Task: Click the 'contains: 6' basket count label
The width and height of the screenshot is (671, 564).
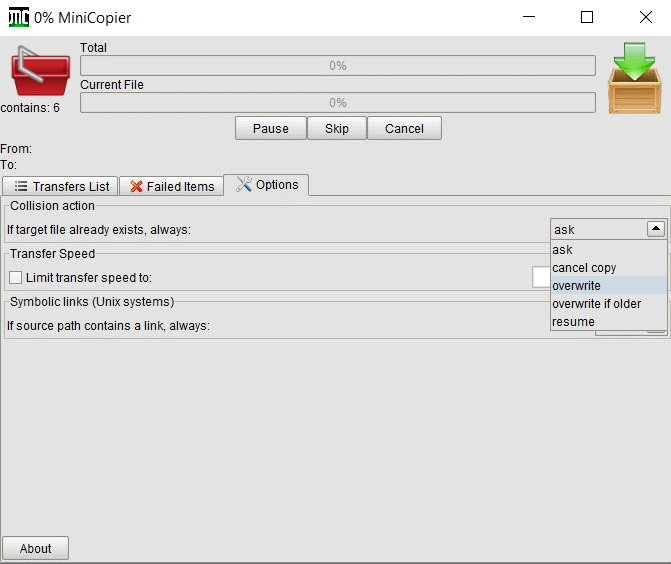Action: pos(30,107)
